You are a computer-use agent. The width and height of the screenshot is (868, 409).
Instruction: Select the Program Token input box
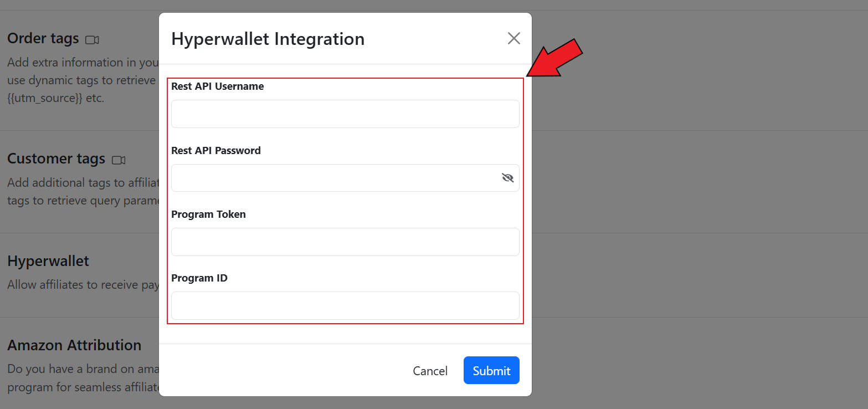coord(345,242)
